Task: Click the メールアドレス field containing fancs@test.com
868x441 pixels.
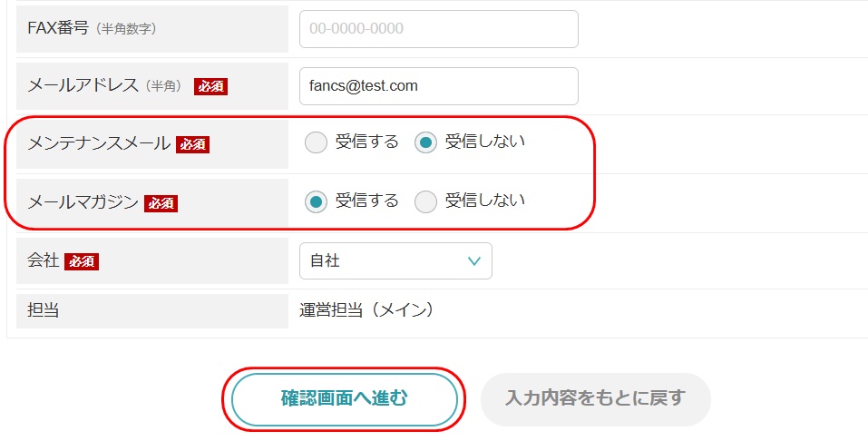Action: [438, 86]
